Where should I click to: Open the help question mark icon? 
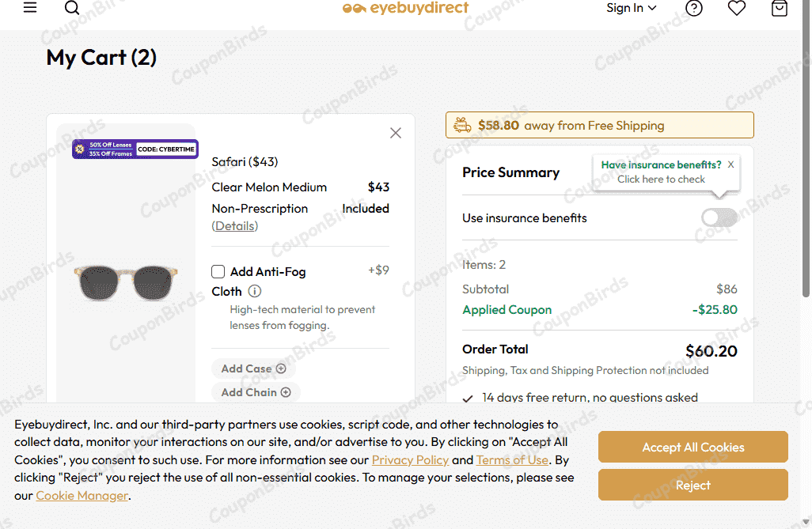[x=694, y=8]
